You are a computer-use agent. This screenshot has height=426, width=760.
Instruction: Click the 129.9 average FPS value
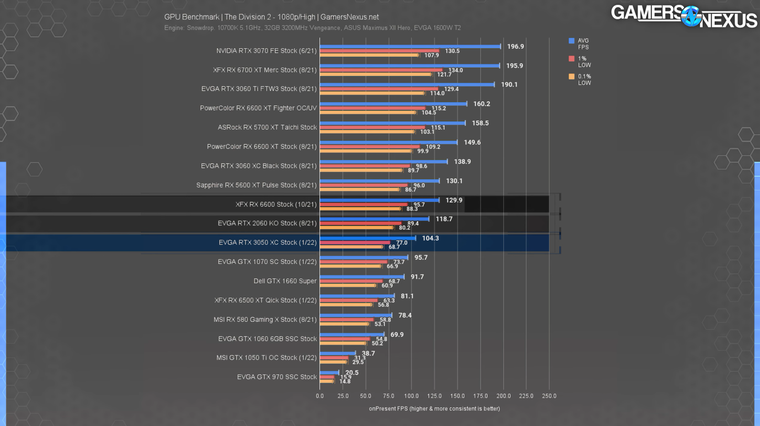pyautogui.click(x=454, y=200)
